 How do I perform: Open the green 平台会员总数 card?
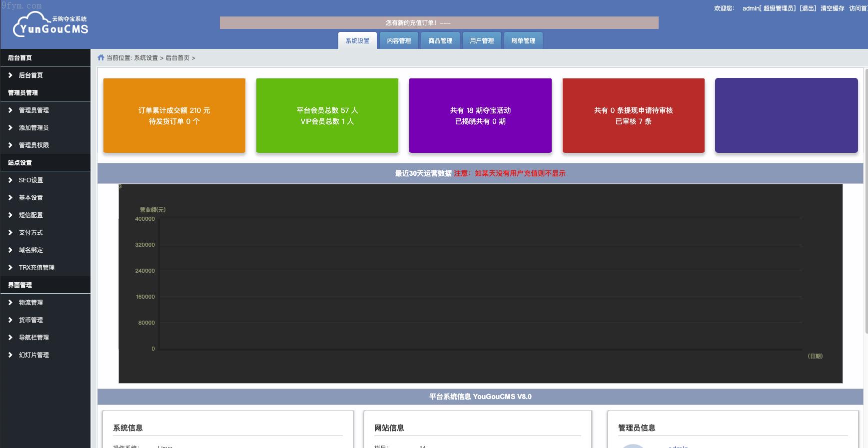pyautogui.click(x=327, y=115)
